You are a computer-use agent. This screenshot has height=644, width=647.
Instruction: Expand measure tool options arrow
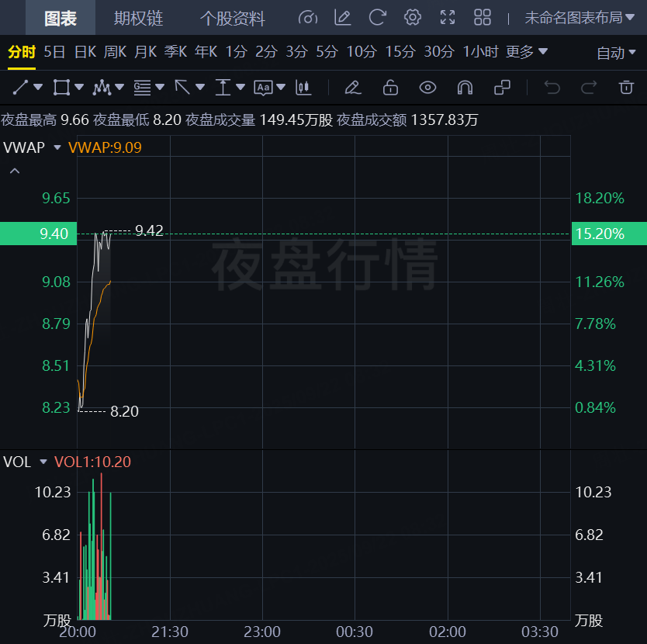tap(240, 87)
